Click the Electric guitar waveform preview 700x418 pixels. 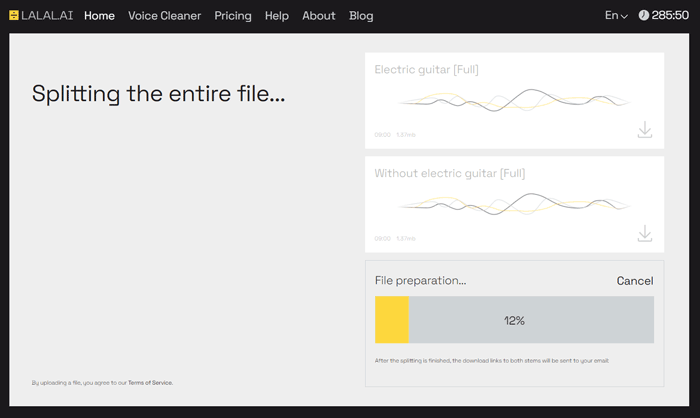514,100
